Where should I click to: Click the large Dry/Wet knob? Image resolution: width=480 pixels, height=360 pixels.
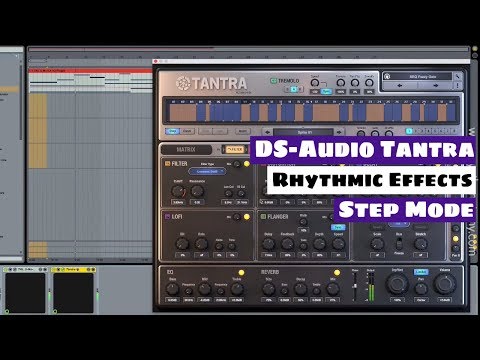tap(397, 284)
